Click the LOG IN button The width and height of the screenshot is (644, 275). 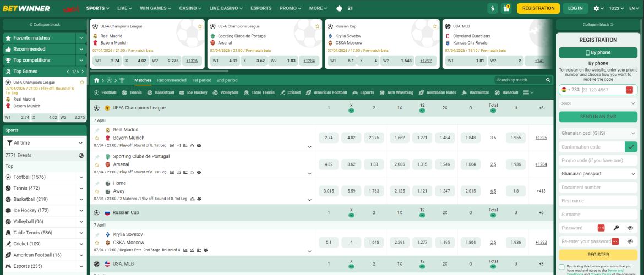point(575,8)
